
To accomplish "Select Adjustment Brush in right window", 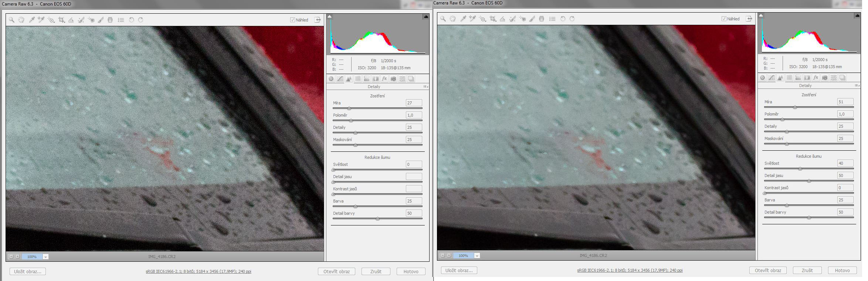I will click(x=532, y=19).
